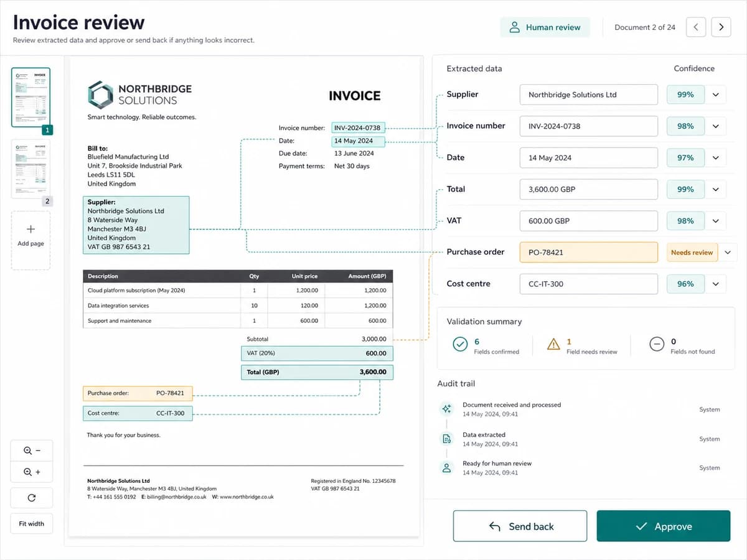This screenshot has width=747, height=560.
Task: Select page 1 thumbnail
Action: click(31, 97)
